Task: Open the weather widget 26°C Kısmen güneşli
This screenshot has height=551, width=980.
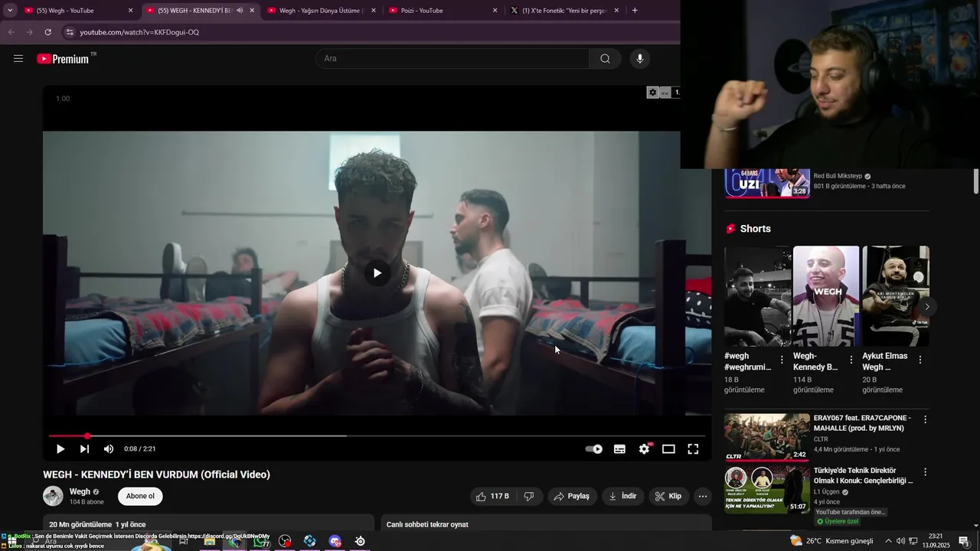Action: pyautogui.click(x=831, y=541)
